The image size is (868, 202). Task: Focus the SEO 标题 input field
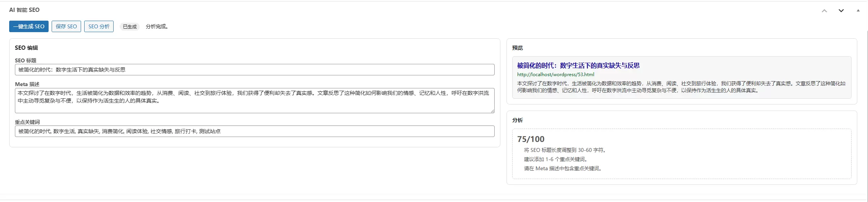(254, 70)
